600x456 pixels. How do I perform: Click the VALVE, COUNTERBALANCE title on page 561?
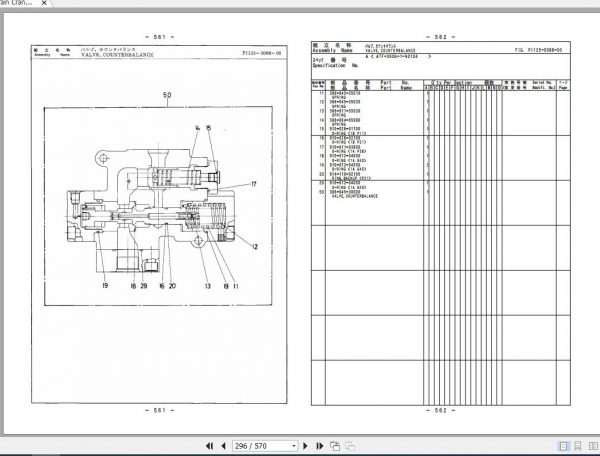[x=117, y=55]
